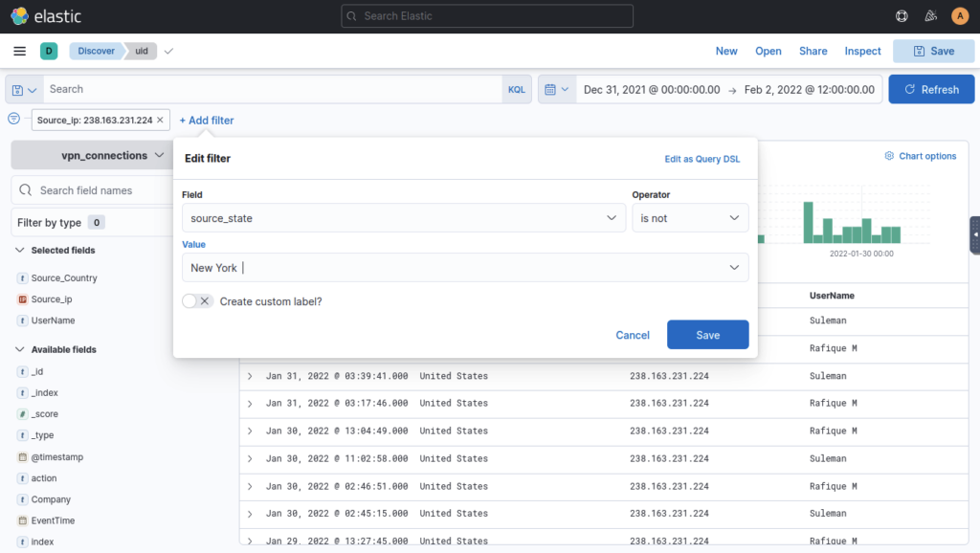Focus the KQL Search query bar
The height and width of the screenshot is (553, 980).
pos(273,89)
